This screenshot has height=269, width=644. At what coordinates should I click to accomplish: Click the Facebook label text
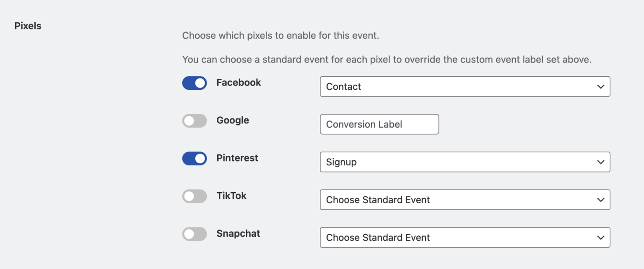click(239, 83)
